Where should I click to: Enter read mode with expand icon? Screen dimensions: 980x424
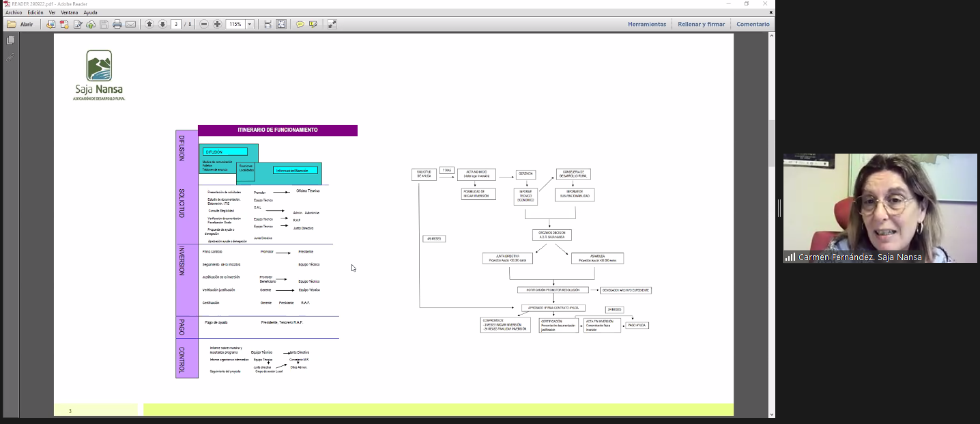332,24
